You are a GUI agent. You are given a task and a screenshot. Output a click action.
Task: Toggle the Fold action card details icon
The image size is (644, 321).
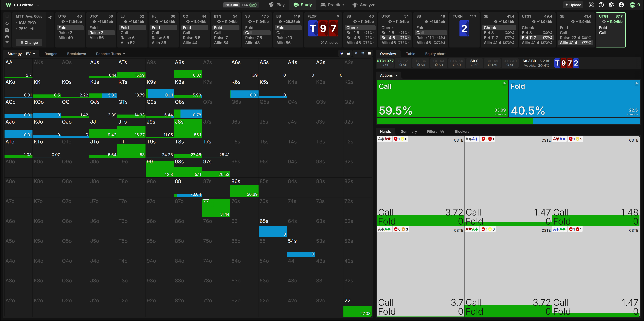(x=636, y=83)
